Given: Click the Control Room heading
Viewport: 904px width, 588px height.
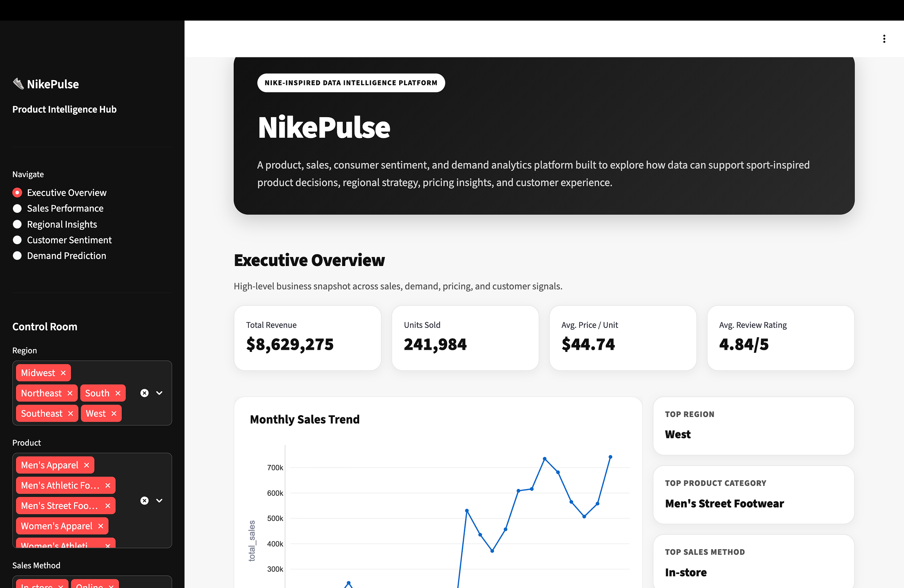Looking at the screenshot, I should pyautogui.click(x=45, y=327).
